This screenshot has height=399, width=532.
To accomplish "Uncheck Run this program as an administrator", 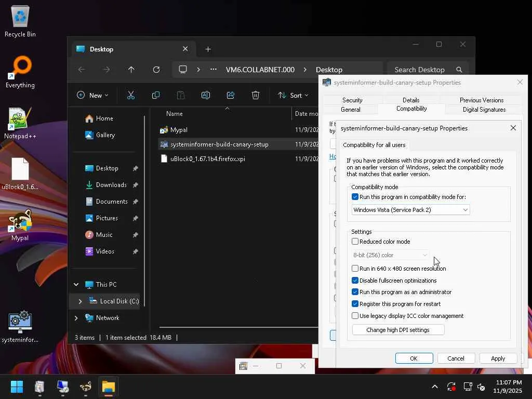I will click(355, 292).
